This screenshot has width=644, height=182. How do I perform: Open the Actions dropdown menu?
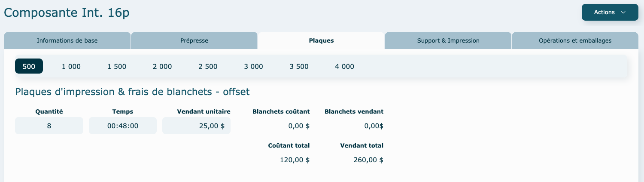click(x=610, y=12)
